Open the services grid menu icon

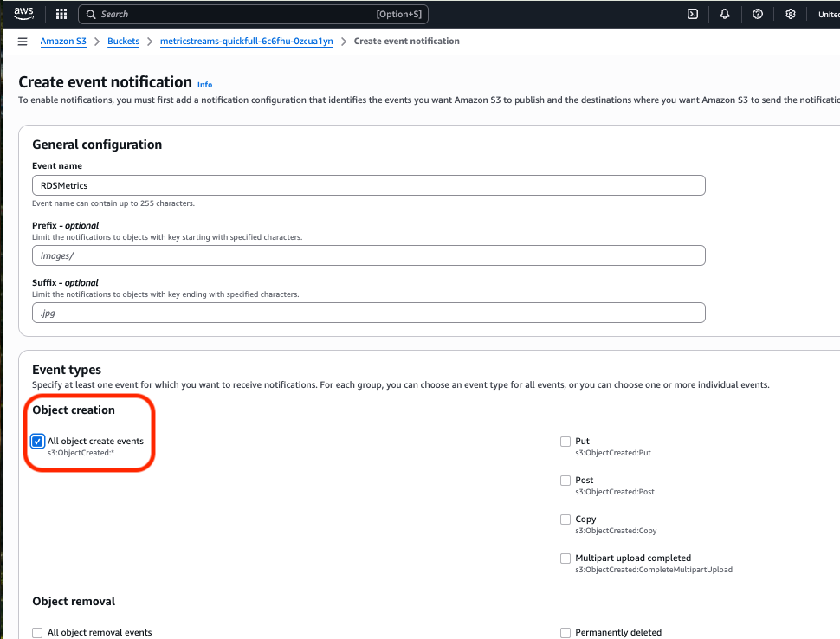(61, 14)
